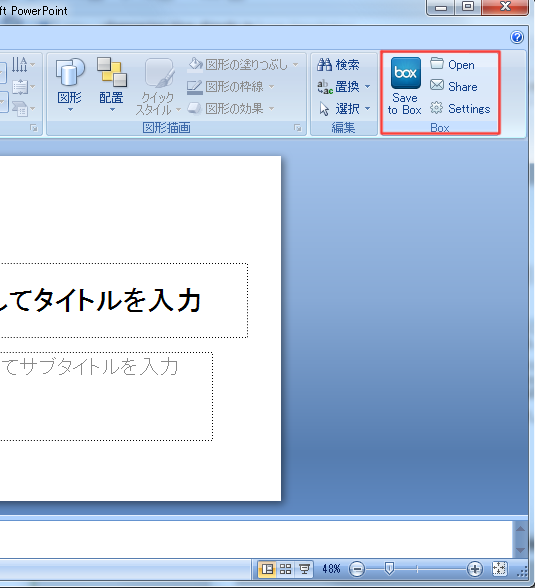The height and width of the screenshot is (588, 535).
Task: Click the 図形の枠線 pen icon
Action: (195, 87)
